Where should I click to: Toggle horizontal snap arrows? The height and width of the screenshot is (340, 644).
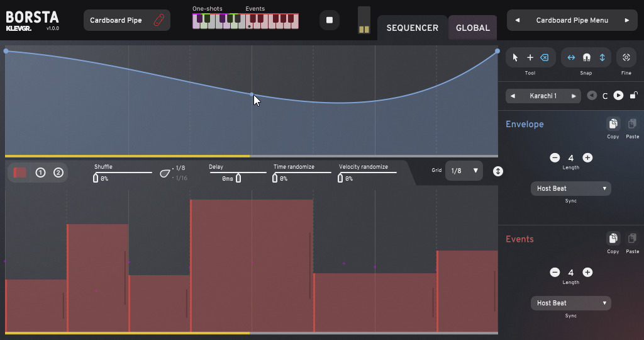click(571, 57)
